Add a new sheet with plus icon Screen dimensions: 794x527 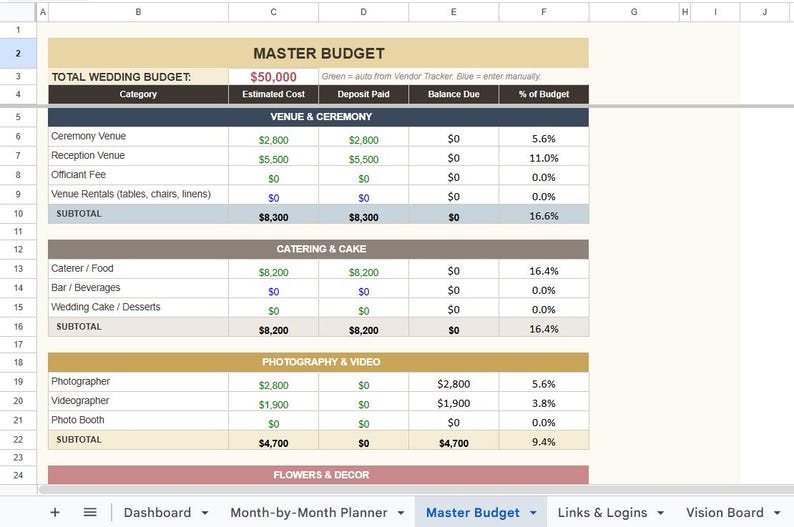(55, 512)
